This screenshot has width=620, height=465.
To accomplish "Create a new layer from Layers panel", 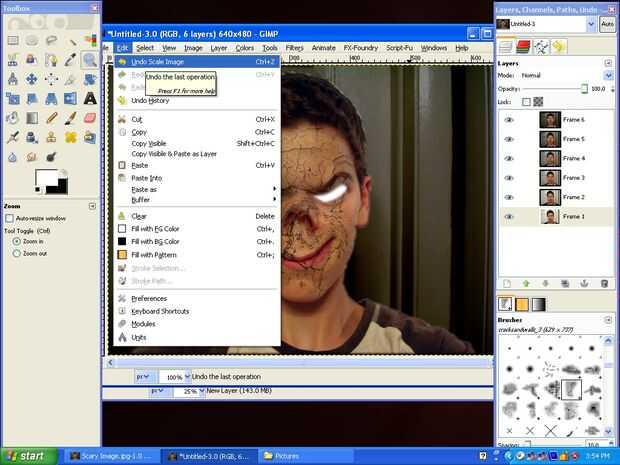I will point(507,284).
